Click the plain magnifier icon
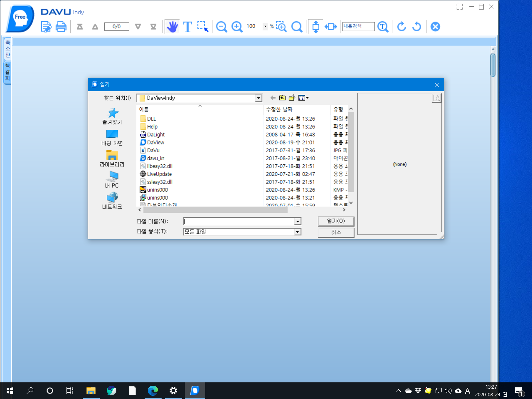This screenshot has width=532, height=399. (x=297, y=27)
